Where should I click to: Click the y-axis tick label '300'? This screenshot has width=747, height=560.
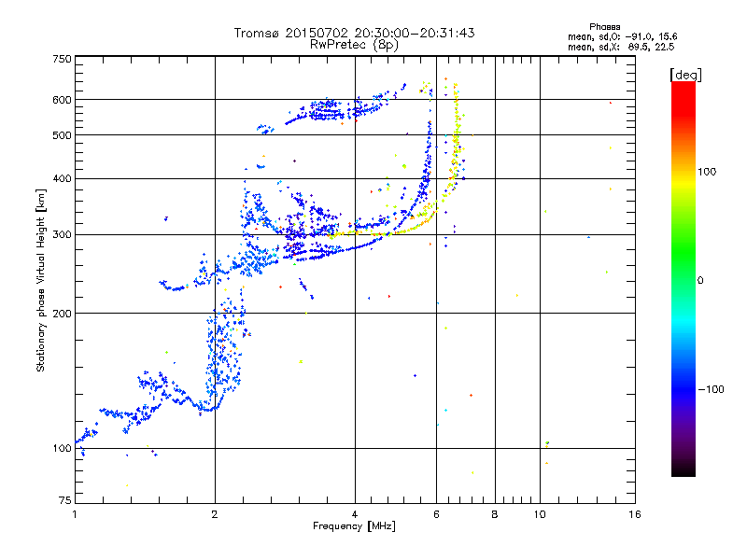(x=62, y=234)
